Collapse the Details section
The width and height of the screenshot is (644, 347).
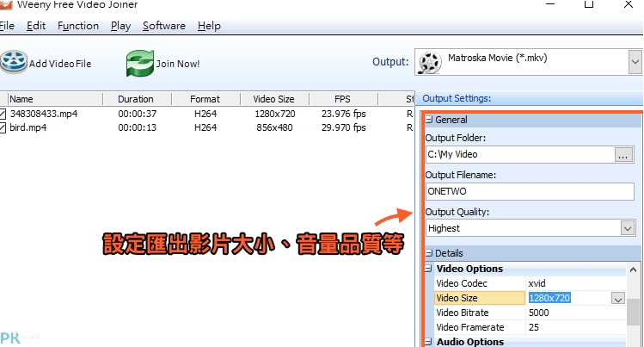[x=429, y=253]
